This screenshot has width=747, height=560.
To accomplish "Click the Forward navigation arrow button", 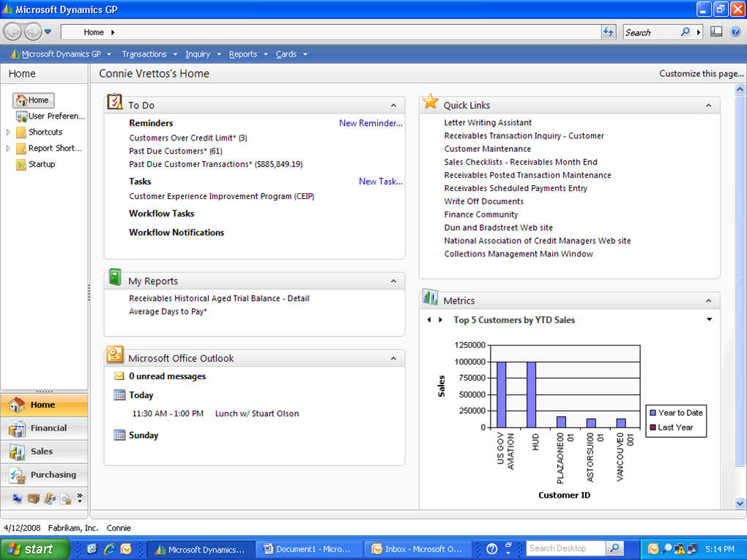I will [33, 32].
